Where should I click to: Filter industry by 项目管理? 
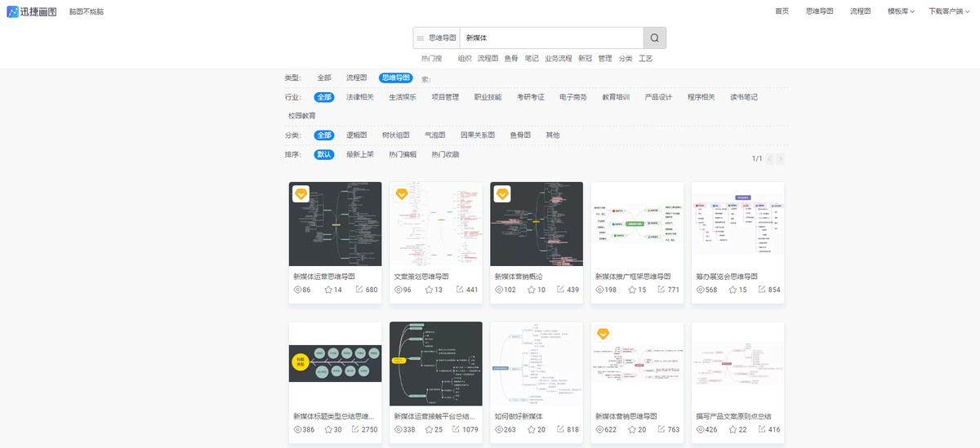pyautogui.click(x=445, y=96)
